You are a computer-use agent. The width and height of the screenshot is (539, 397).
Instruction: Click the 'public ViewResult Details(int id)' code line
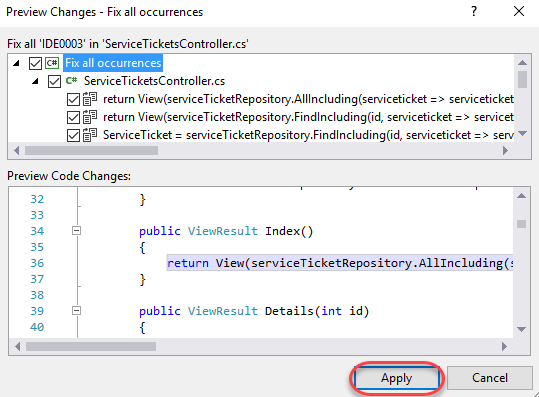[x=254, y=311]
